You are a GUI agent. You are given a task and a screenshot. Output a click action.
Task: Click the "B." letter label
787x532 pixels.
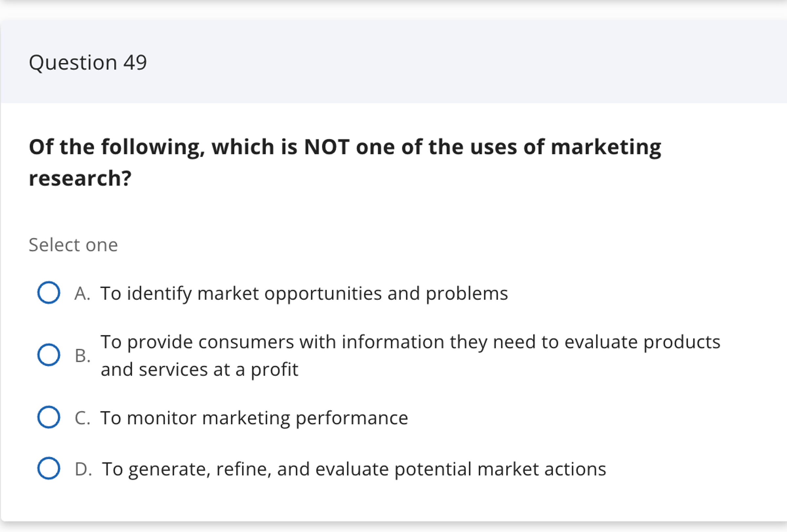pos(82,356)
